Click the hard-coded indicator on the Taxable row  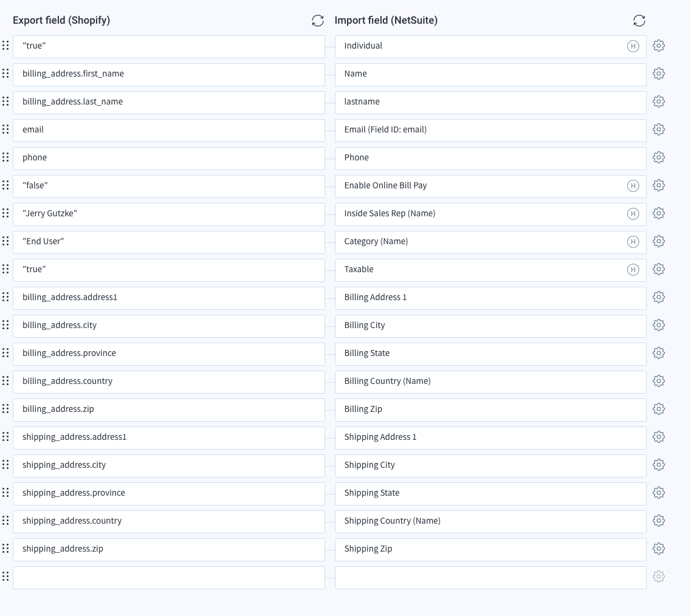633,269
